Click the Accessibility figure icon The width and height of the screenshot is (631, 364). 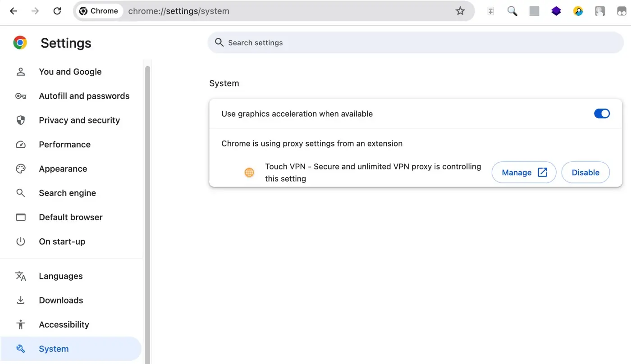(x=21, y=325)
